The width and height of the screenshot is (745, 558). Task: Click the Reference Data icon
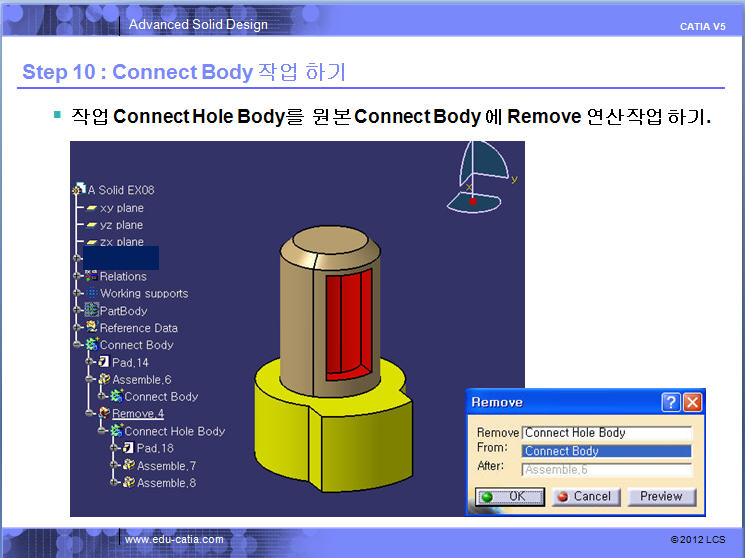(90, 328)
